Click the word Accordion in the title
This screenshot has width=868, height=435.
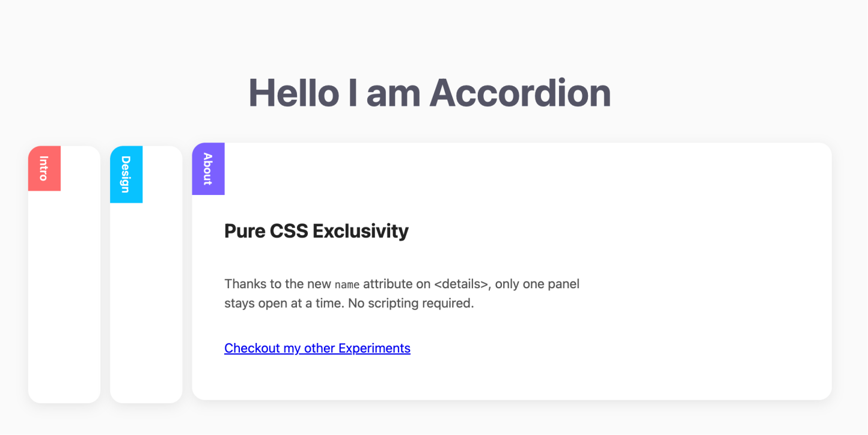point(520,93)
